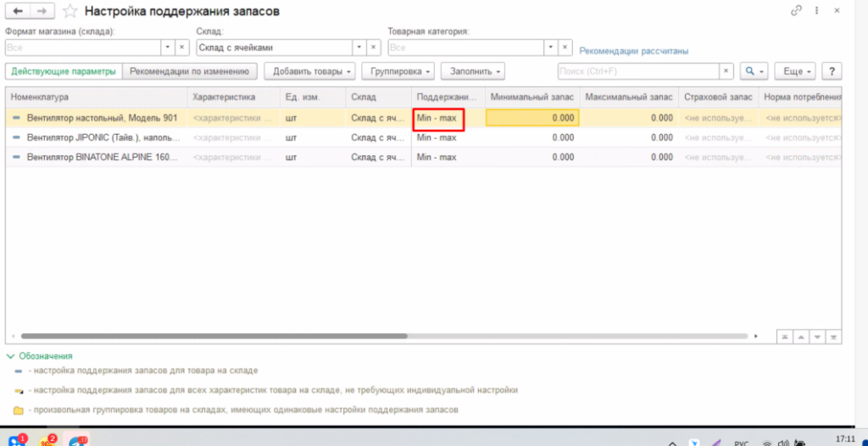868x446 pixels.
Task: Click the Рекомендации рассчитаны link
Action: point(633,51)
